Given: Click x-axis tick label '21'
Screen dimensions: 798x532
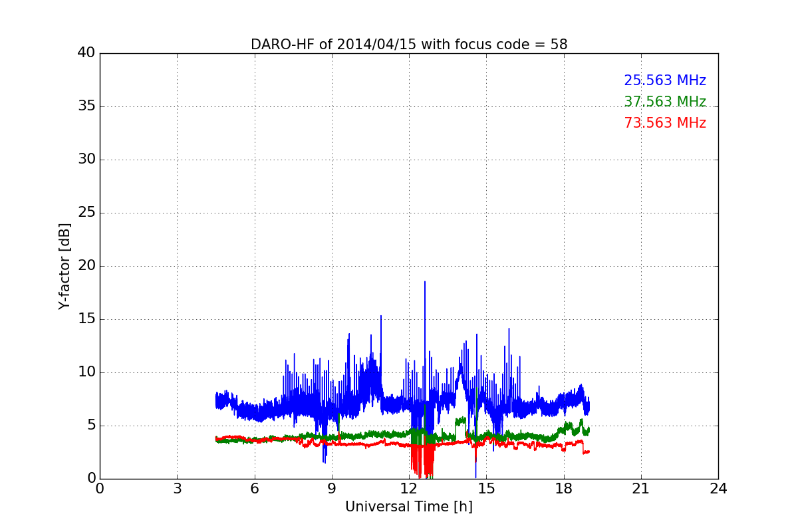Looking at the screenshot, I should tap(641, 489).
